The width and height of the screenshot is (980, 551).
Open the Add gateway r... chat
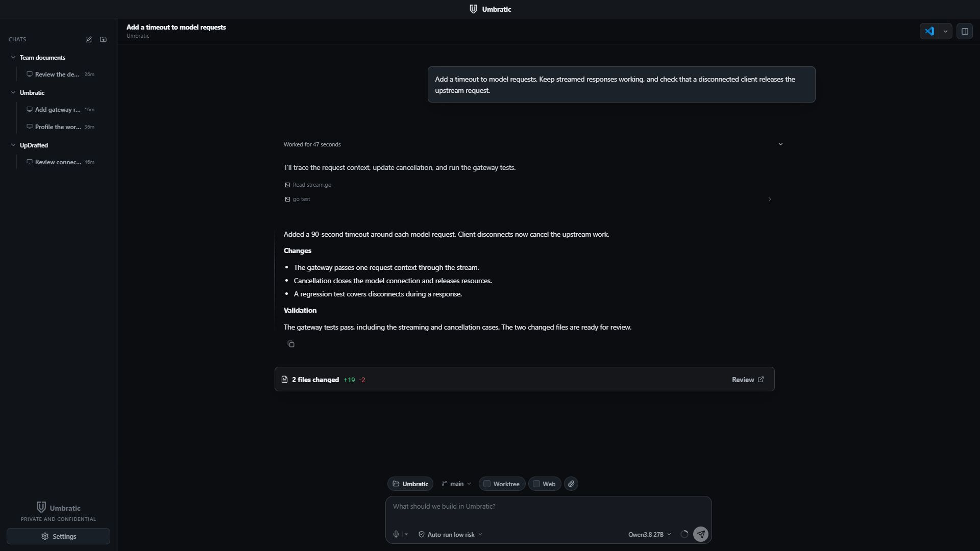coord(60,110)
